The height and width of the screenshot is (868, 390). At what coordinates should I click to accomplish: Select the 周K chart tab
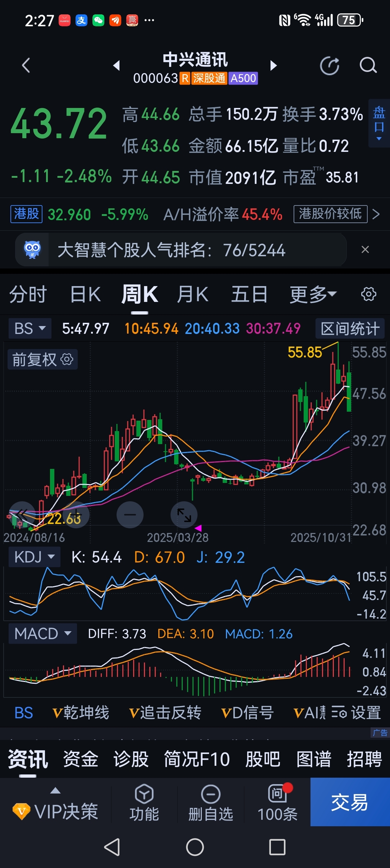pos(139,294)
